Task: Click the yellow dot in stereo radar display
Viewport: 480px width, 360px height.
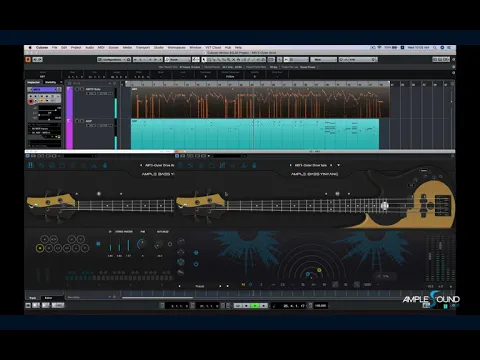Action: pos(319,270)
